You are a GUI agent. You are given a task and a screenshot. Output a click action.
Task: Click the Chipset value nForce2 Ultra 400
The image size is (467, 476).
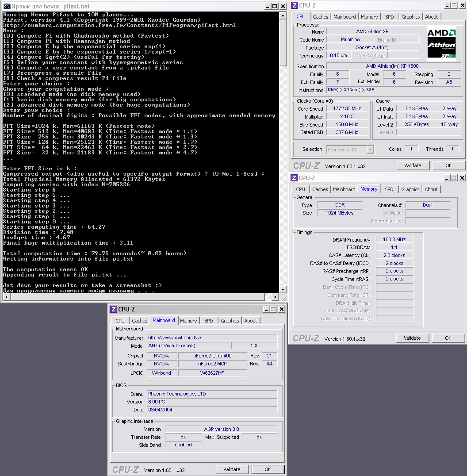pyautogui.click(x=212, y=356)
